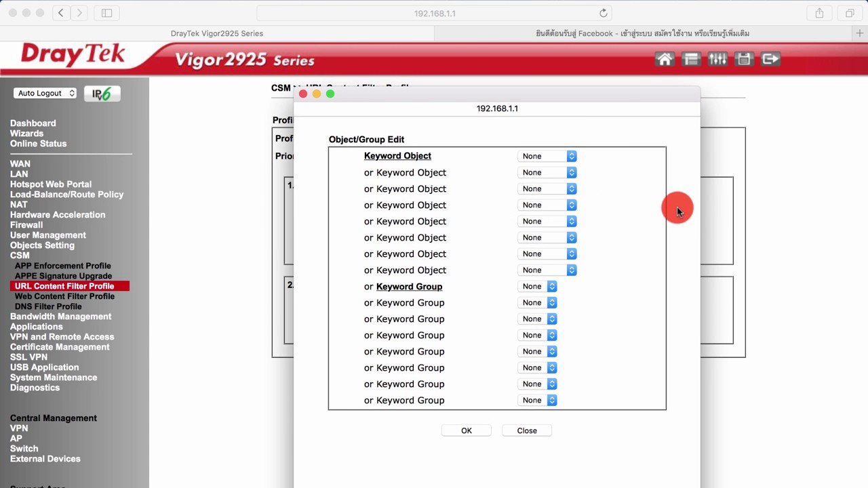Show all tabs overview icon
The image size is (868, 488).
click(850, 13)
